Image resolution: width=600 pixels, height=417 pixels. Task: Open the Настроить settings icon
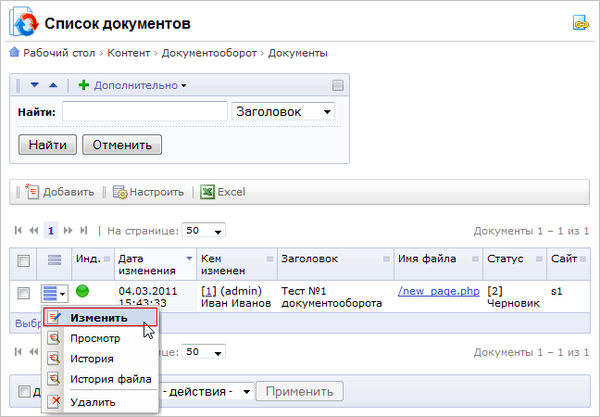coord(119,192)
